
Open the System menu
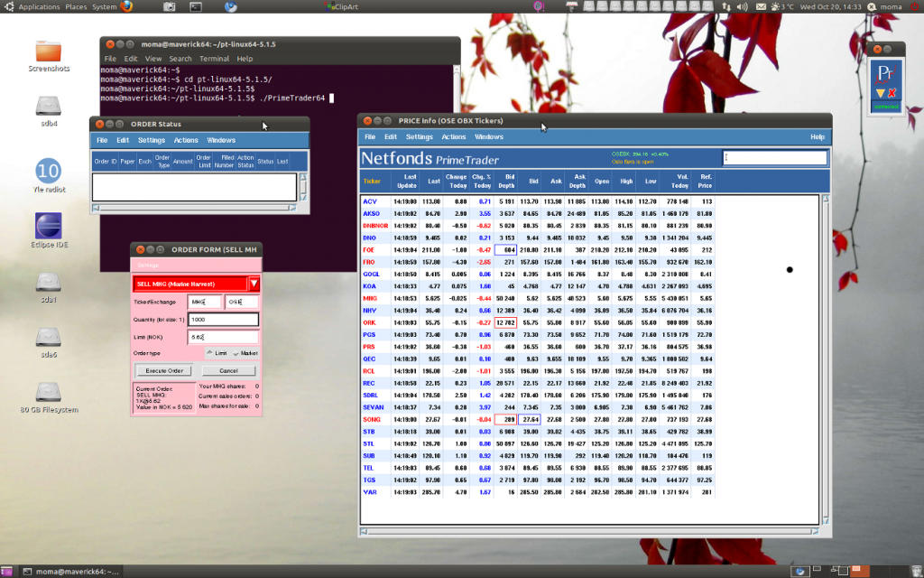coord(105,6)
